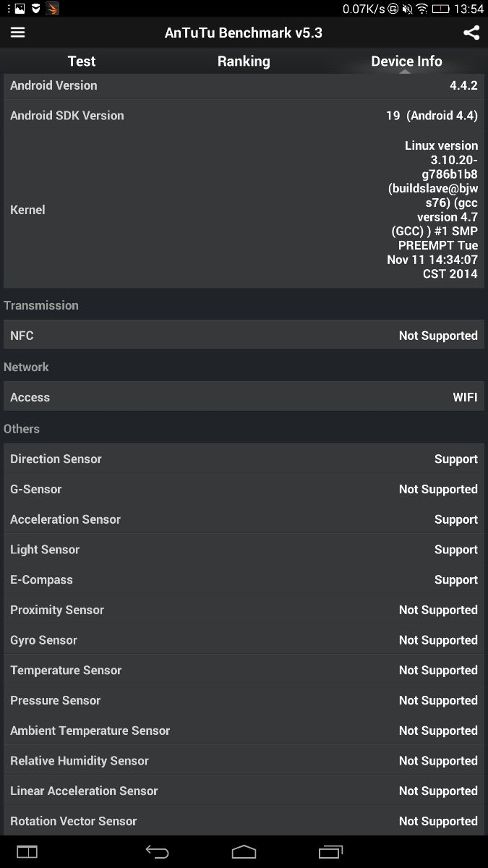The image size is (488, 868).
Task: Select the Device Info tab
Action: pyautogui.click(x=406, y=61)
